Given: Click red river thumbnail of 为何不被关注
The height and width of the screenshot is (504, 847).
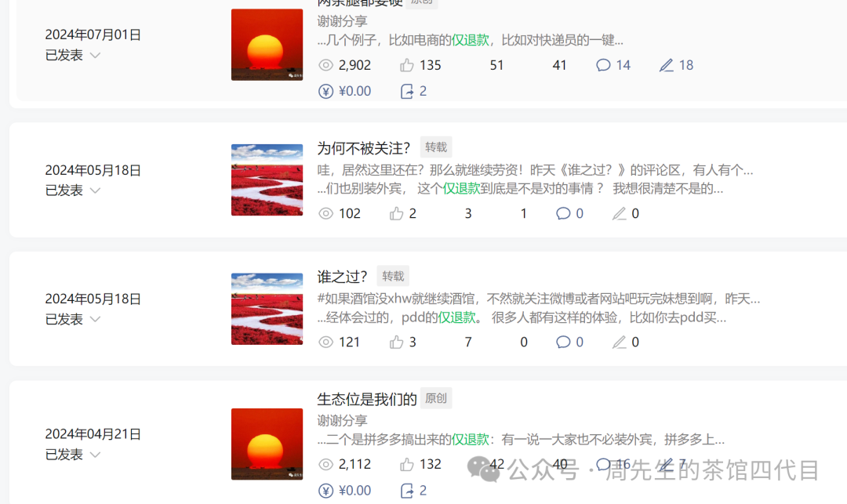Looking at the screenshot, I should (267, 179).
